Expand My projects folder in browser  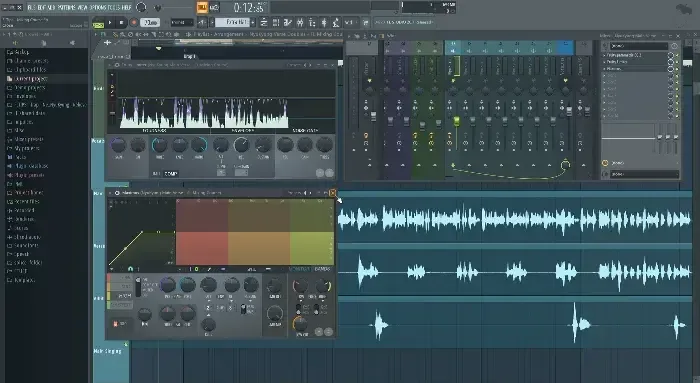coord(24,148)
